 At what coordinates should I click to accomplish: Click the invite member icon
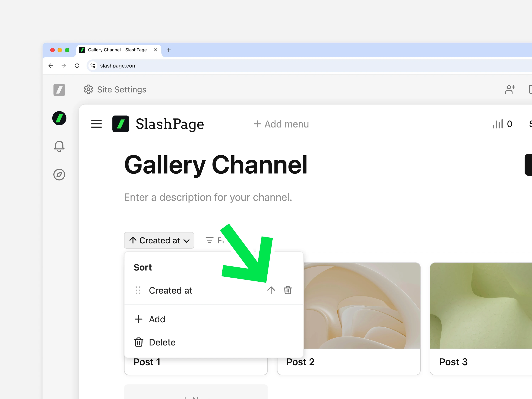coord(510,89)
